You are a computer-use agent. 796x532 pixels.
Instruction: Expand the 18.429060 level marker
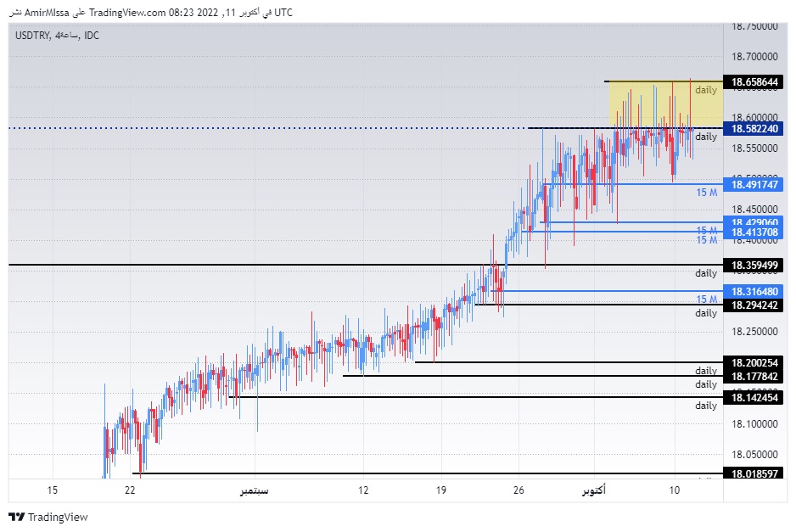[756, 222]
